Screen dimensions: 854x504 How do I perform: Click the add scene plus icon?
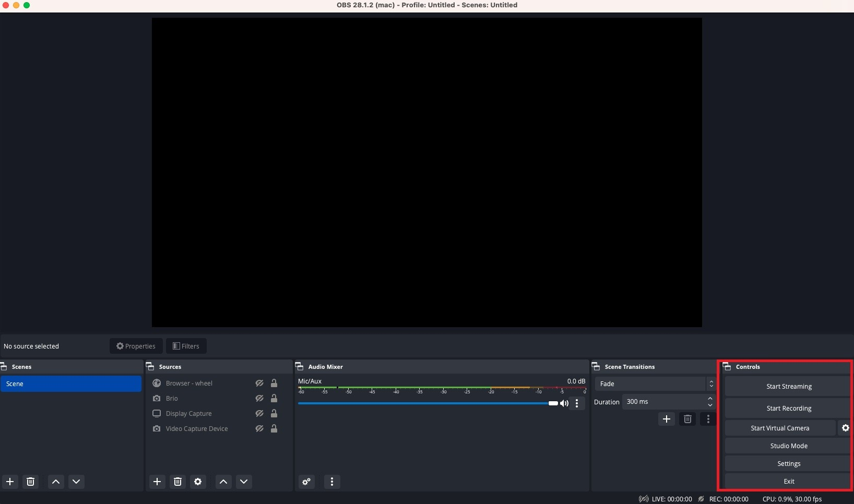click(10, 482)
